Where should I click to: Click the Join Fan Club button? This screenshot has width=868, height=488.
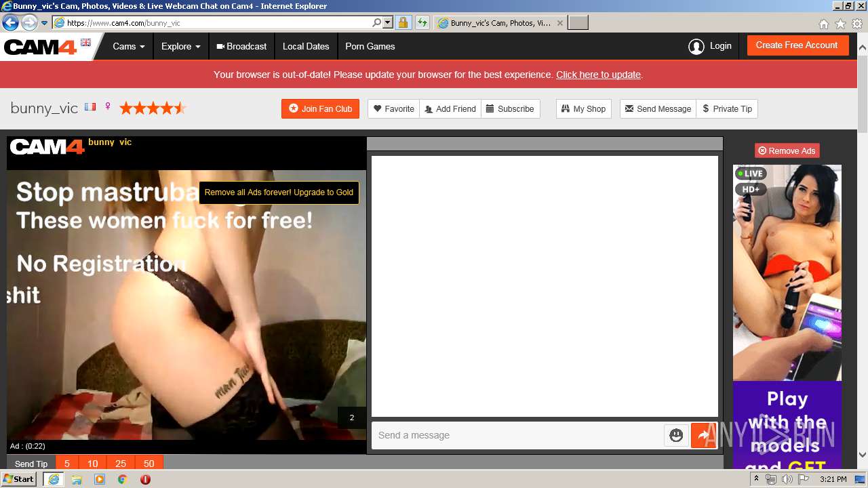click(x=320, y=108)
